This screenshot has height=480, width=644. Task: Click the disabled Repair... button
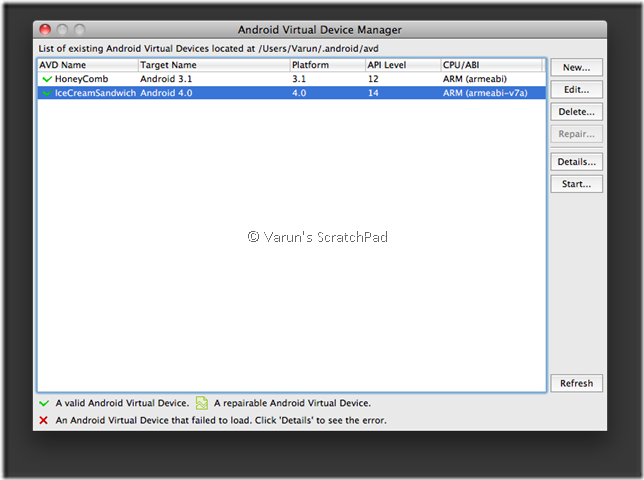point(576,134)
